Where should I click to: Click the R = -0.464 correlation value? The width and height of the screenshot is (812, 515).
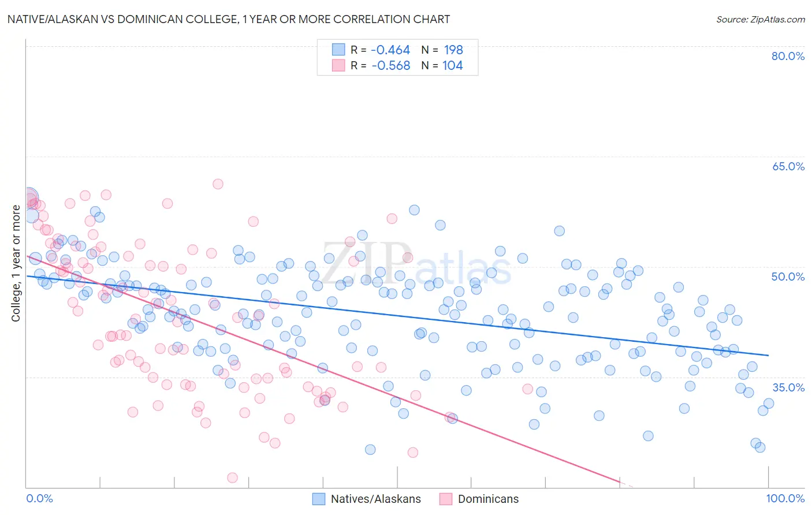pos(381,50)
